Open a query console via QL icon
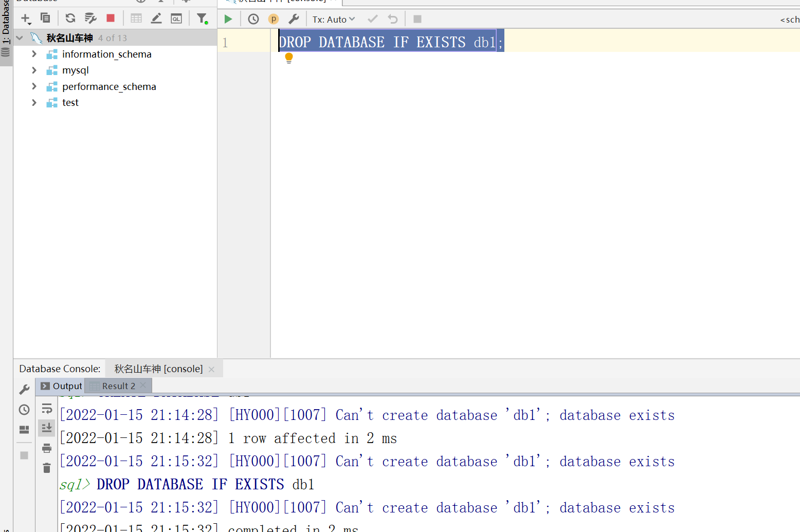The height and width of the screenshot is (532, 800). click(176, 19)
